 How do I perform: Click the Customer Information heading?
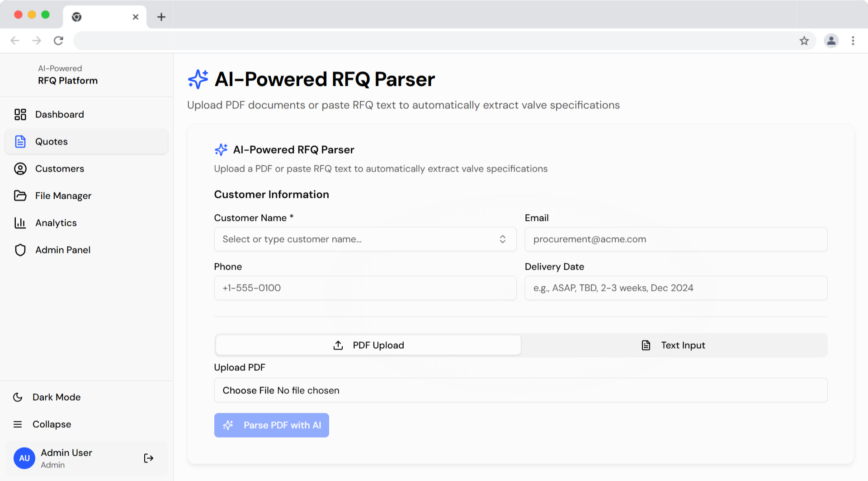click(272, 194)
